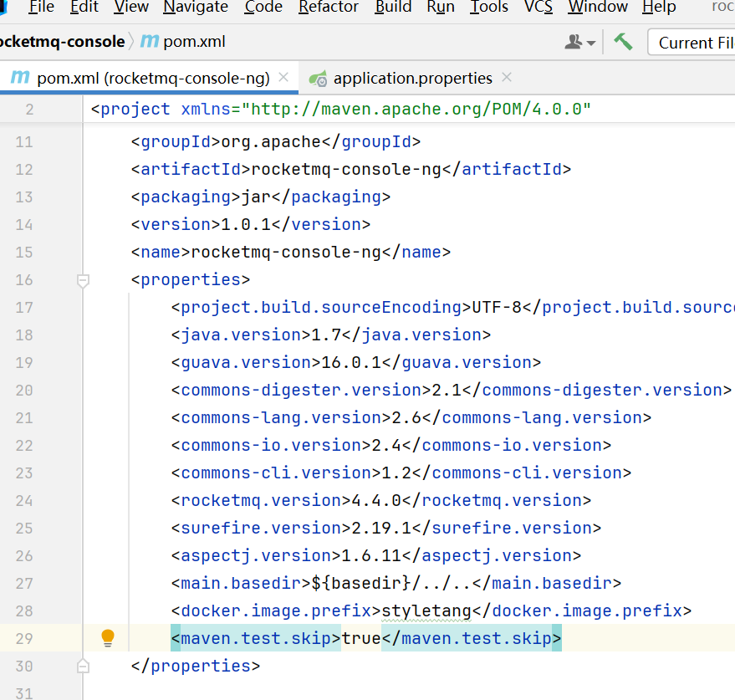
Task: Click line number 11 in gutter
Action: coord(24,142)
